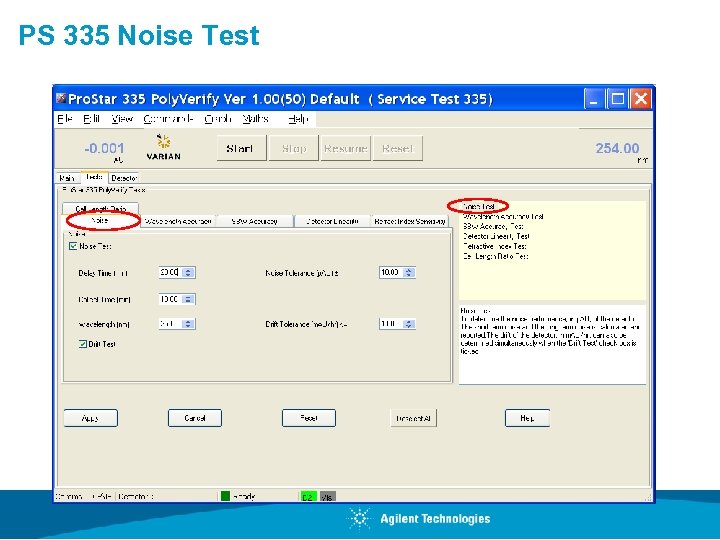The width and height of the screenshot is (720, 540).
Task: Select 'Wavelength Accuracy Test' in list
Action: pyautogui.click(x=503, y=216)
